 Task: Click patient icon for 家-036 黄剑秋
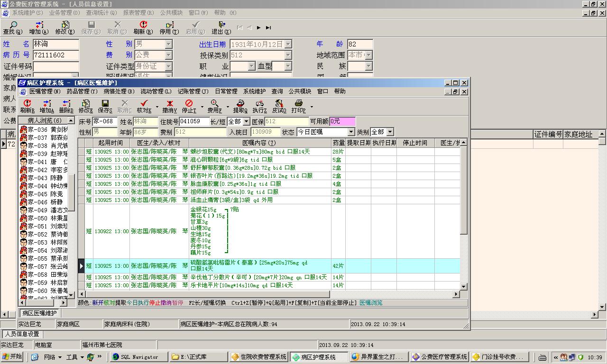[x=23, y=129]
